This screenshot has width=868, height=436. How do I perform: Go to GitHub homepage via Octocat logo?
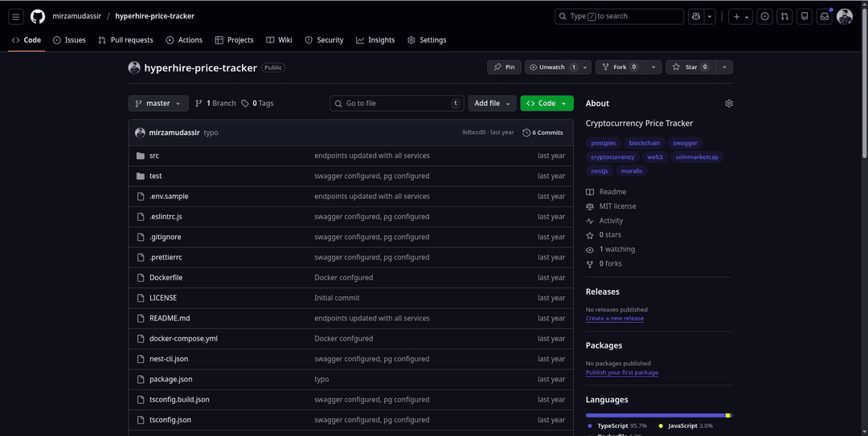pyautogui.click(x=38, y=17)
